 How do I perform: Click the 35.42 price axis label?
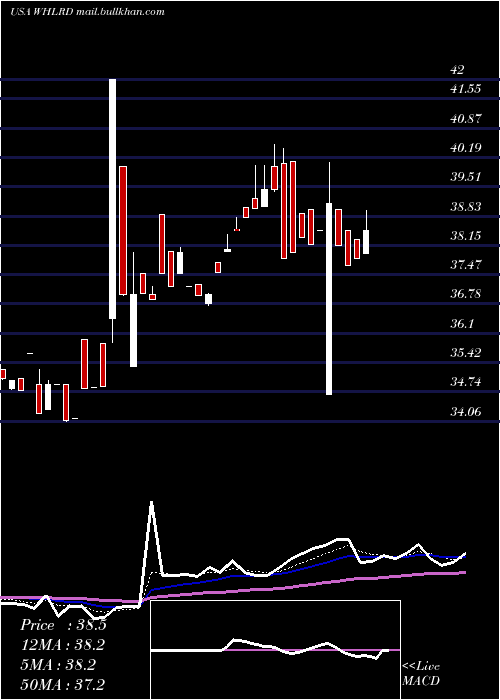click(x=466, y=353)
